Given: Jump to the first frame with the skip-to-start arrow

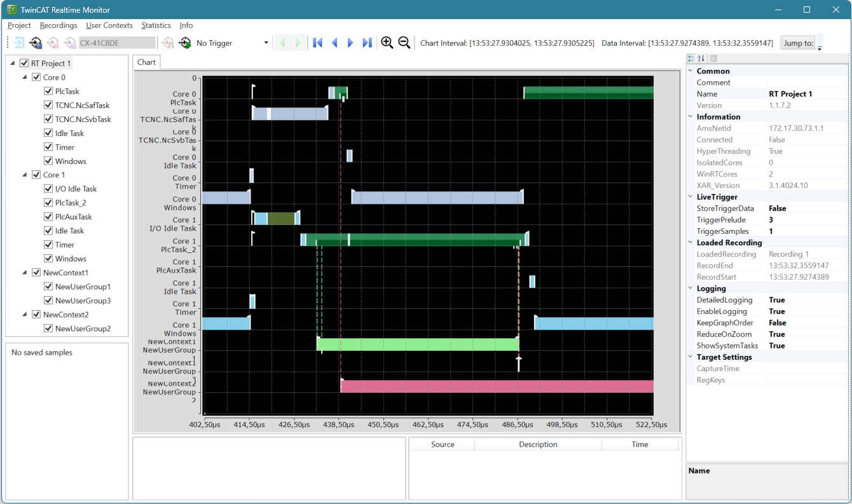Looking at the screenshot, I should 318,43.
